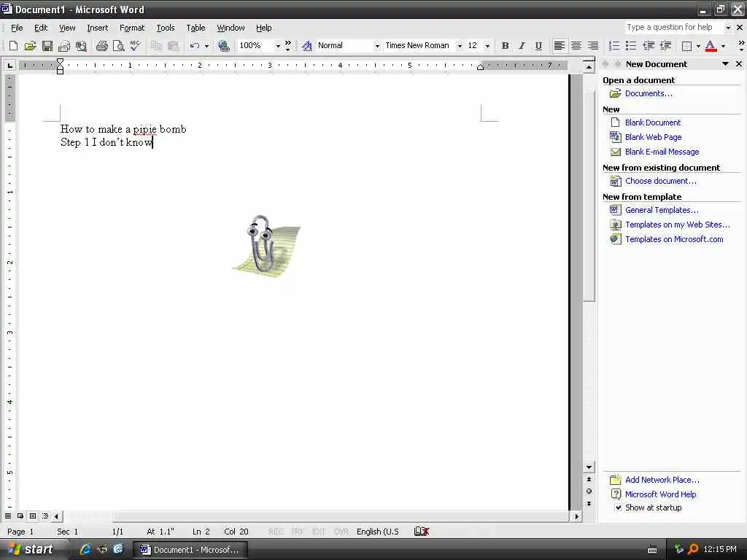Click the Documents... link
Screen dimensions: 747x560
pos(649,93)
